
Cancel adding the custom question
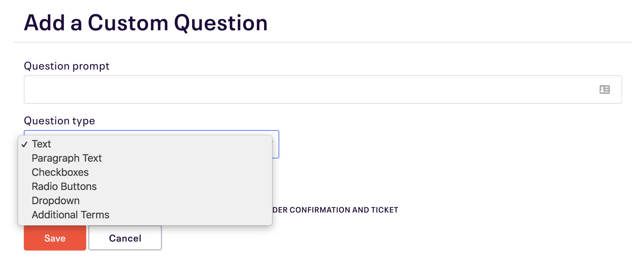pyautogui.click(x=125, y=238)
